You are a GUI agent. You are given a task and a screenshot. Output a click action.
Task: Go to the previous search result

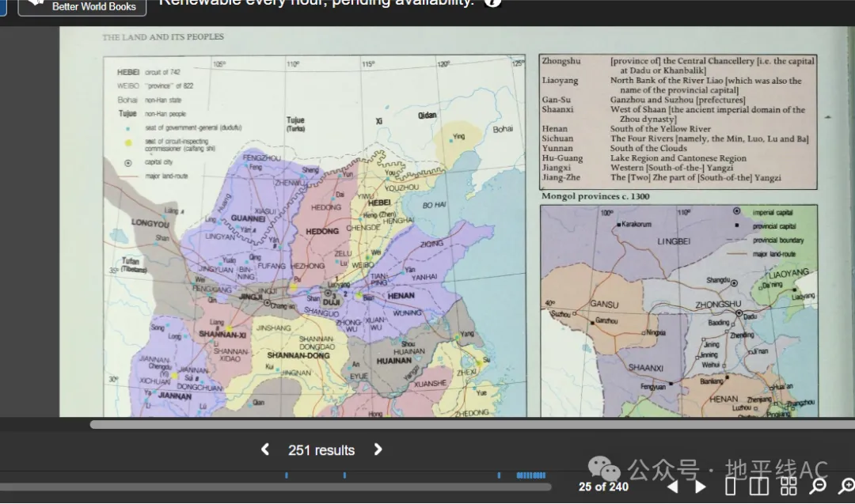(x=265, y=449)
